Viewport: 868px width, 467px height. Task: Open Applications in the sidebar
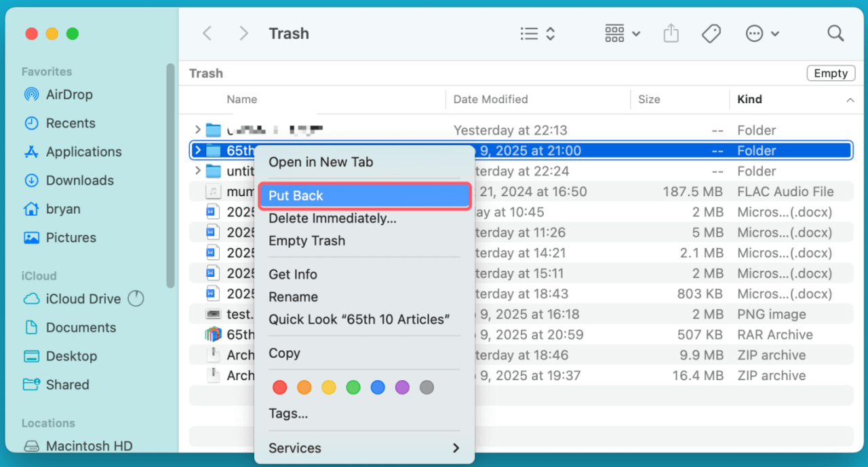pos(83,152)
